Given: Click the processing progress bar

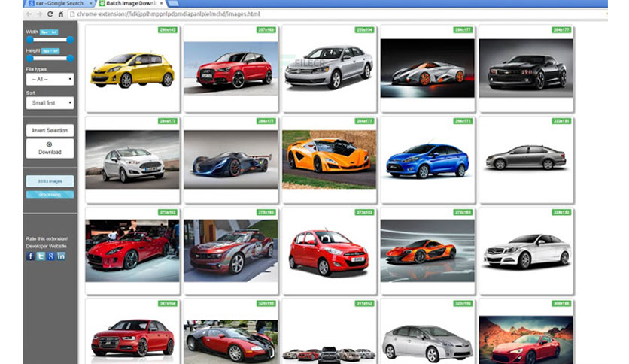Looking at the screenshot, I should 50,195.
